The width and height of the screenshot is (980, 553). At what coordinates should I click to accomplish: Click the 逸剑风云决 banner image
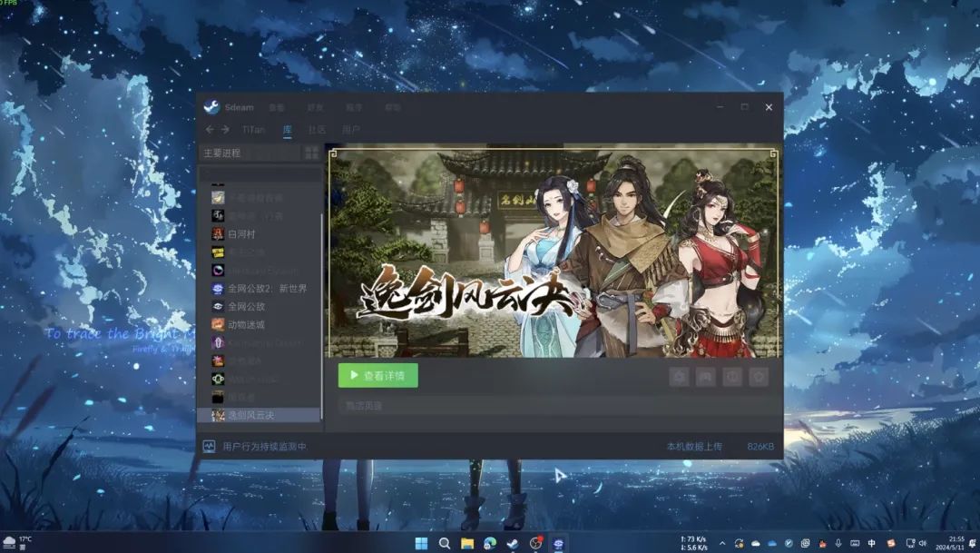tap(554, 252)
